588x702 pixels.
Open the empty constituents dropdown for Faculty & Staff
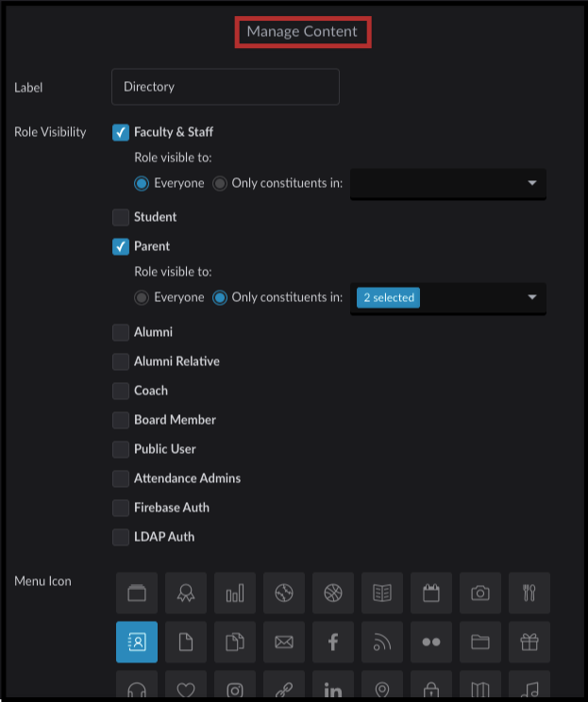click(x=447, y=184)
